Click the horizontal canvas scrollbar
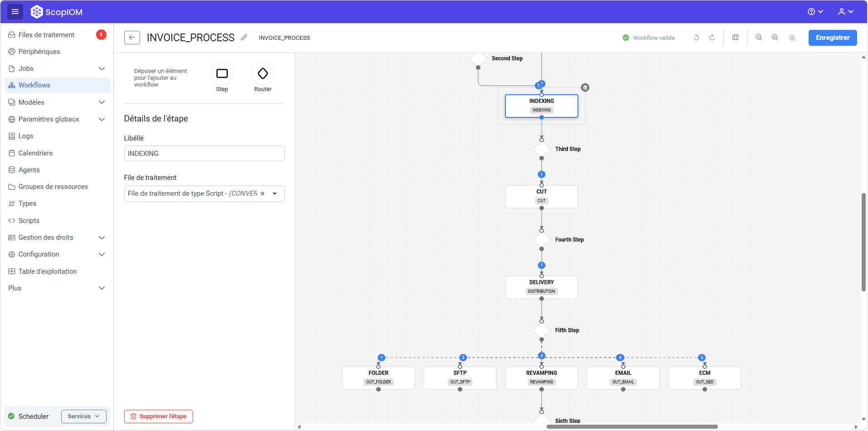This screenshot has height=431, width=868. pos(632,426)
